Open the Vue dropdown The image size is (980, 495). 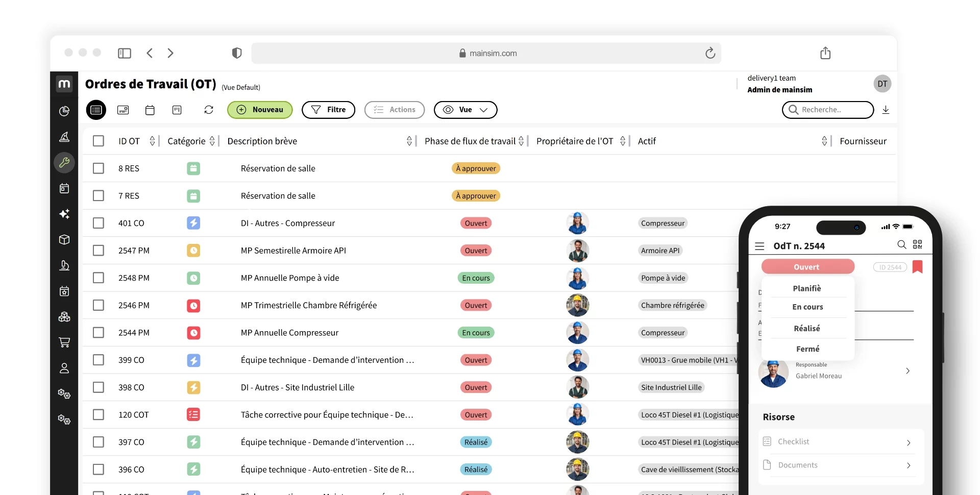[465, 110]
